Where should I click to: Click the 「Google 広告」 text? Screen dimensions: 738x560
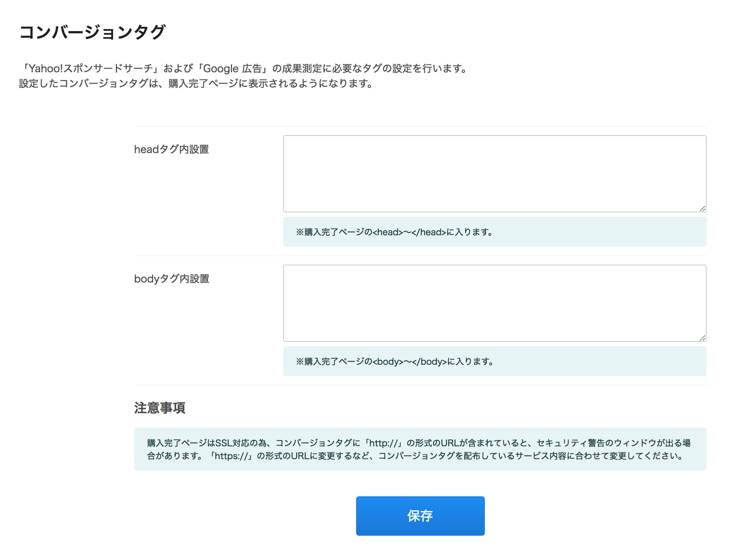233,68
